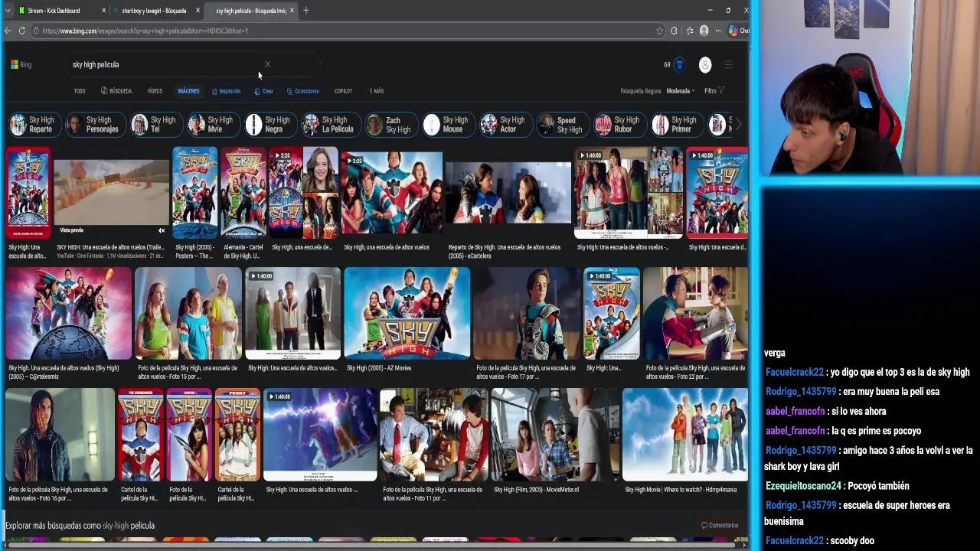
Task: Click the Sky High Reparto chip
Action: [34, 125]
